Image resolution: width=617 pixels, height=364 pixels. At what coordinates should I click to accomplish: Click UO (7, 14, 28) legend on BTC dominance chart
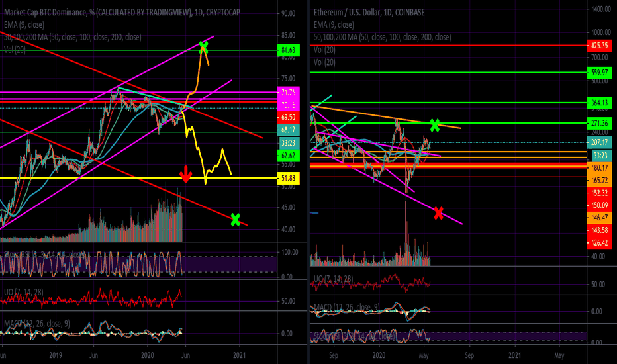(x=24, y=292)
